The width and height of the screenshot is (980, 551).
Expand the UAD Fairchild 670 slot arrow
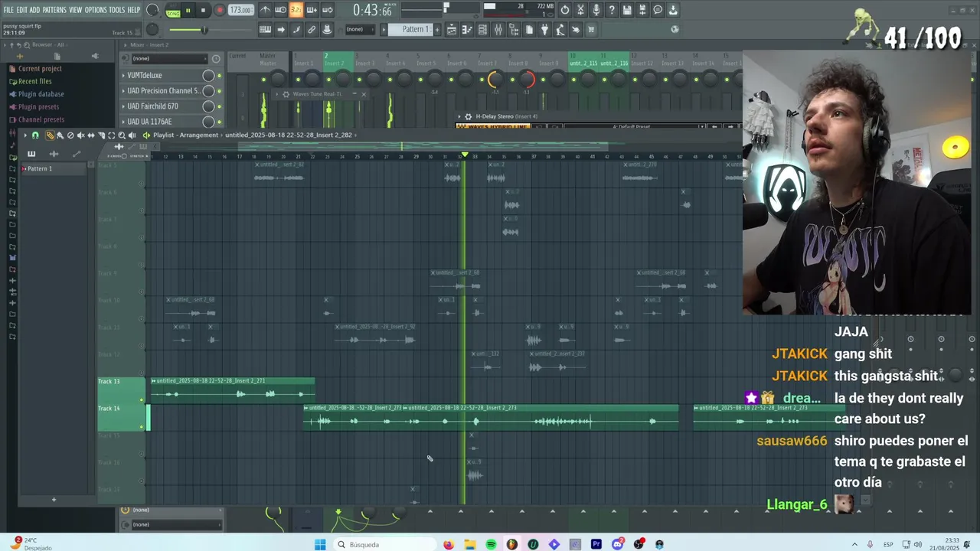[123, 106]
